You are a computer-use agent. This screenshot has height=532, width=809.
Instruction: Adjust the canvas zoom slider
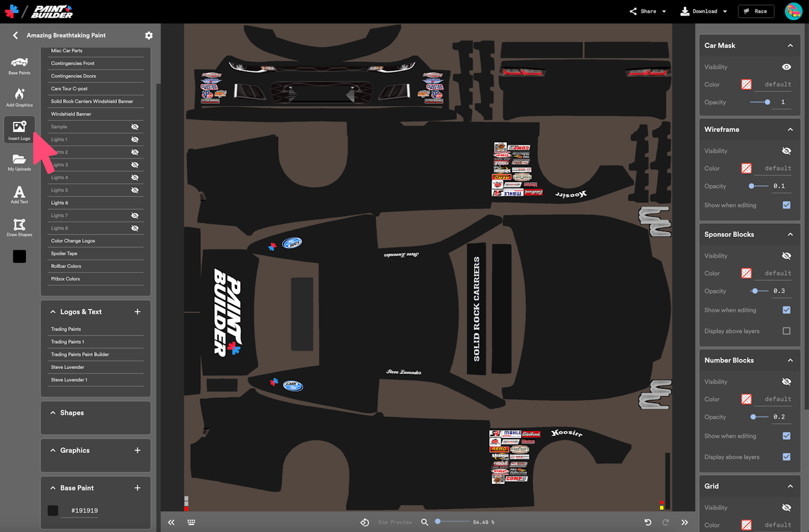click(x=451, y=522)
